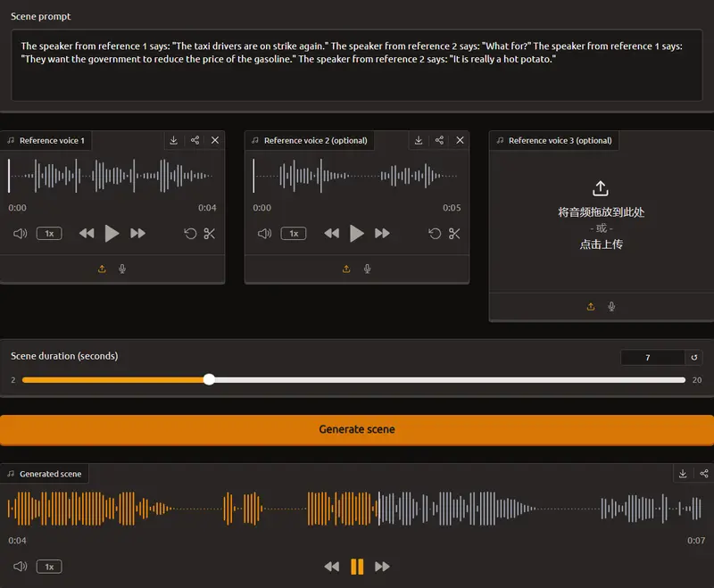Rewind the Generated scene audio
Image resolution: width=714 pixels, height=588 pixels.
(331, 567)
